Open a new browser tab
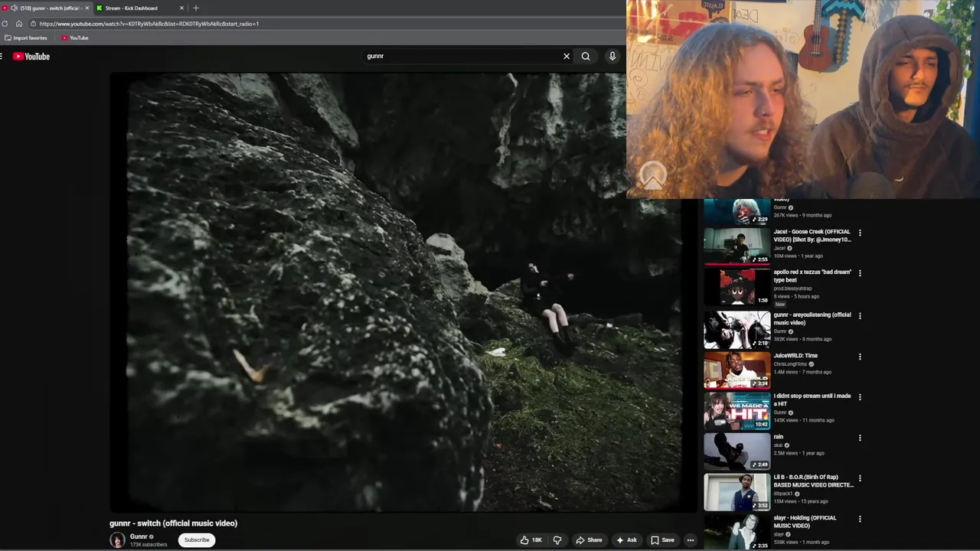The height and width of the screenshot is (551, 980). coord(196,8)
